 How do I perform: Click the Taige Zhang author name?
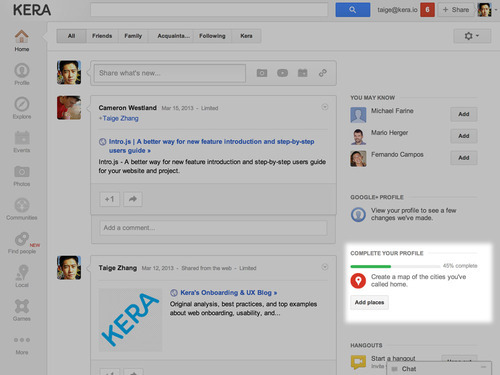pyautogui.click(x=117, y=268)
